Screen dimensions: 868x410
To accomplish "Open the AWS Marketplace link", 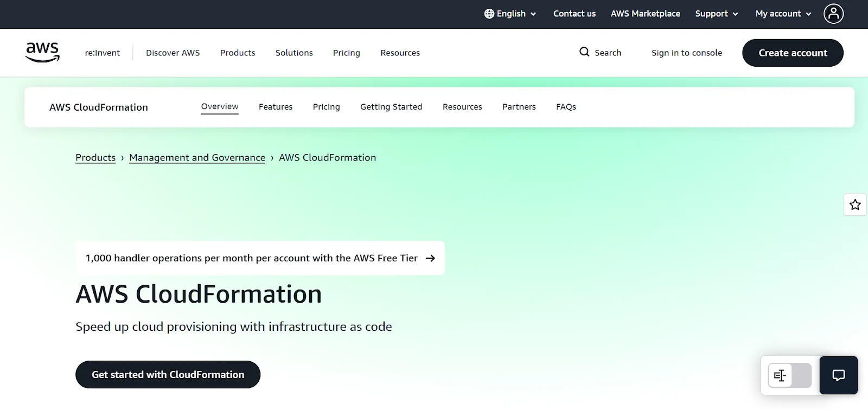I will coord(645,14).
